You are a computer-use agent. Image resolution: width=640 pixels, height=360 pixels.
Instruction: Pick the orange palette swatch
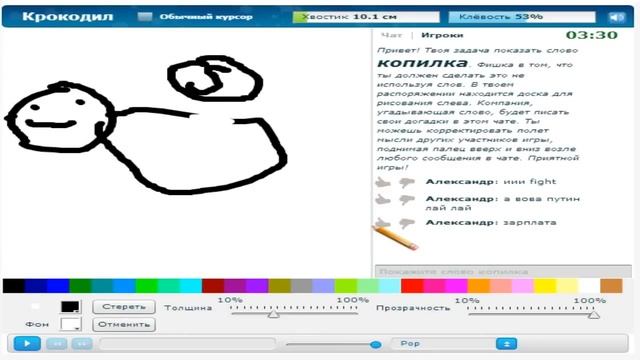[x=478, y=286]
